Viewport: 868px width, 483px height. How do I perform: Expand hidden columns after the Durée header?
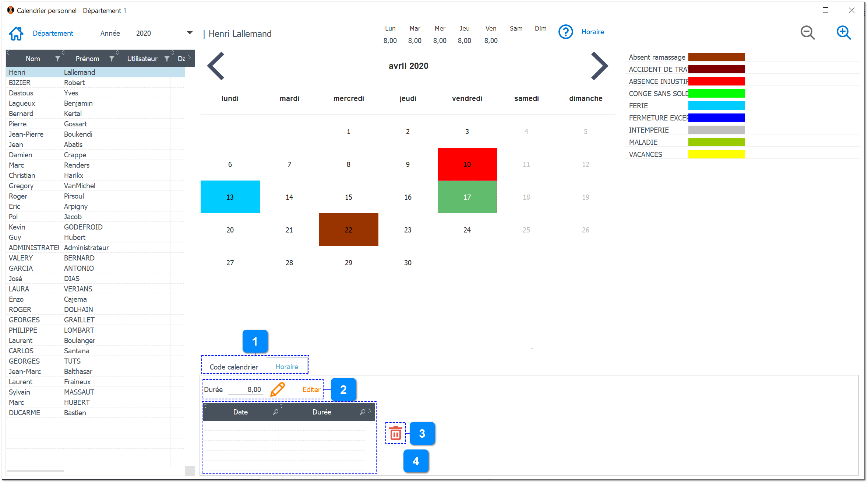coord(370,412)
